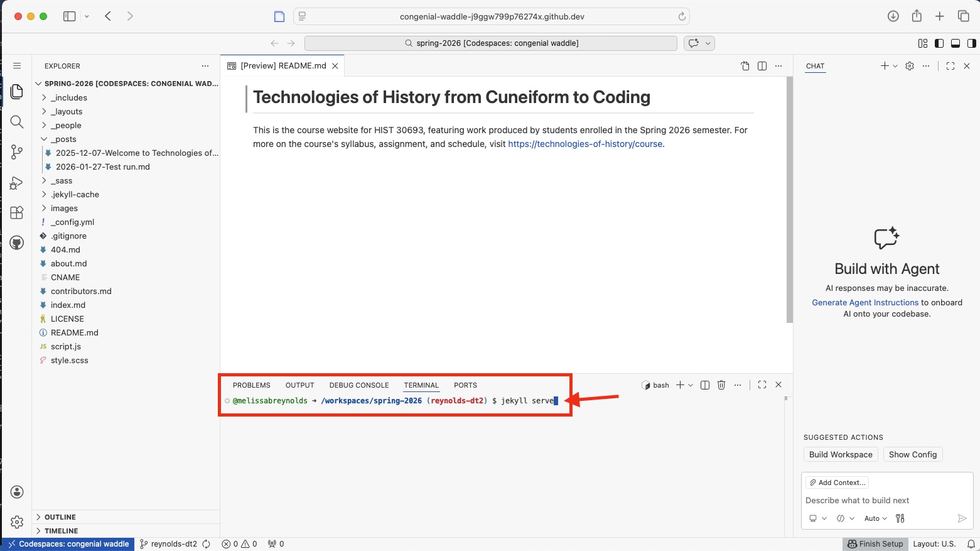This screenshot has height=551, width=980.
Task: Kill the terminal with the trash icon
Action: coord(721,385)
